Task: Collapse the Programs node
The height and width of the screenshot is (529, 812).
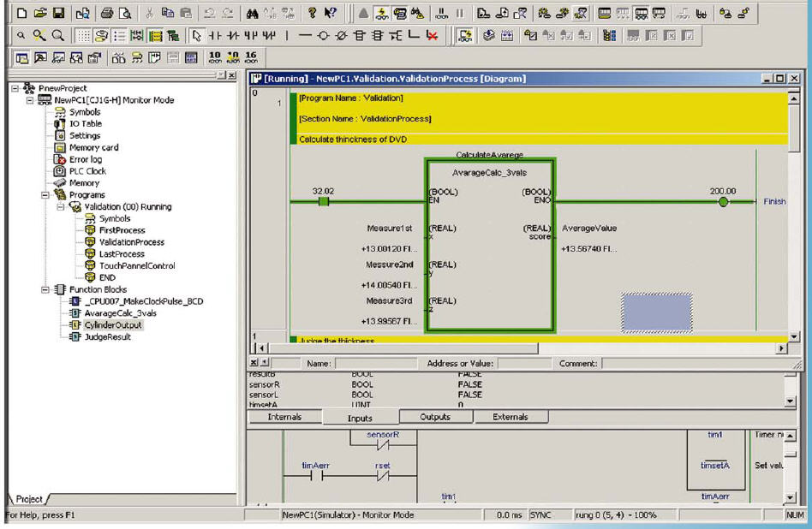Action: (45, 195)
